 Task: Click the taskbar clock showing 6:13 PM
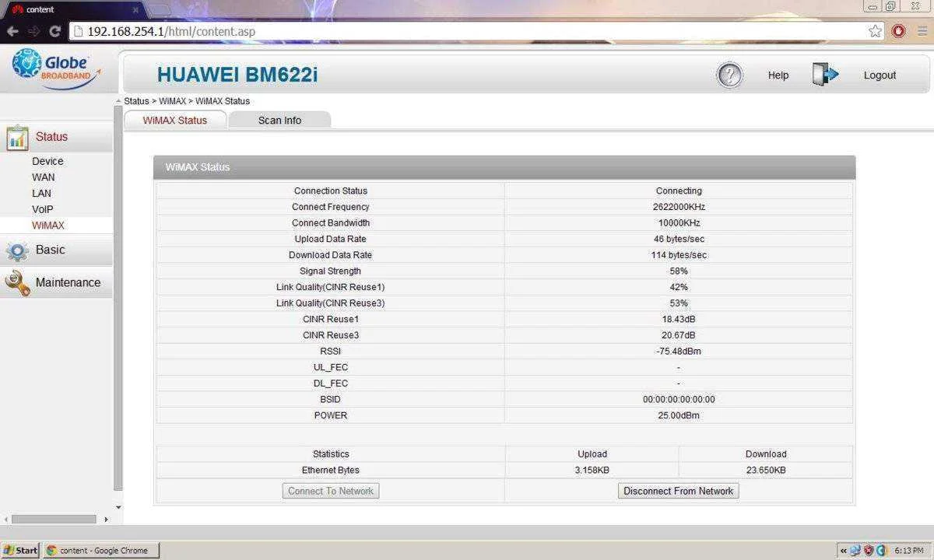[x=908, y=551]
